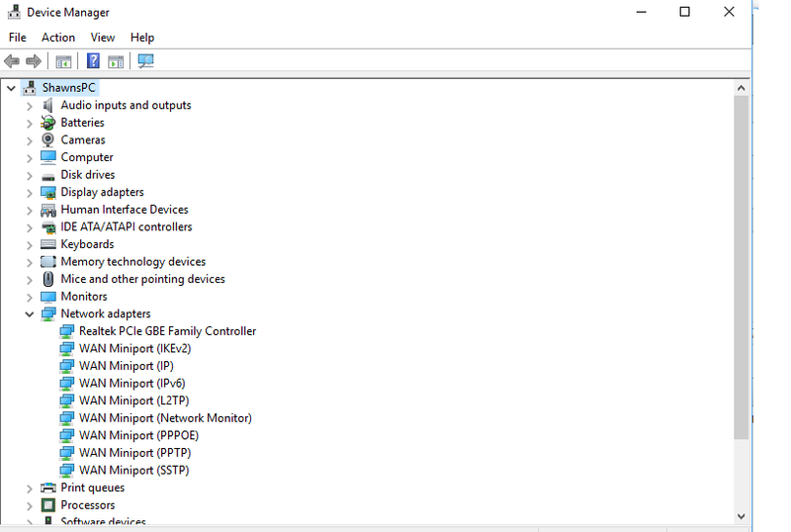Viewport: 791px width, 532px height.
Task: Select WAN Miniport (PPTP)
Action: pos(135,453)
